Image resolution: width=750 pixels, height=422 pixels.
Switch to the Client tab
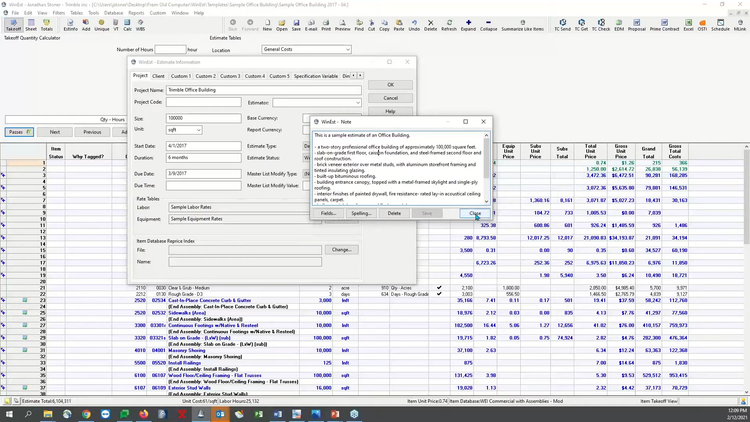[x=158, y=76]
